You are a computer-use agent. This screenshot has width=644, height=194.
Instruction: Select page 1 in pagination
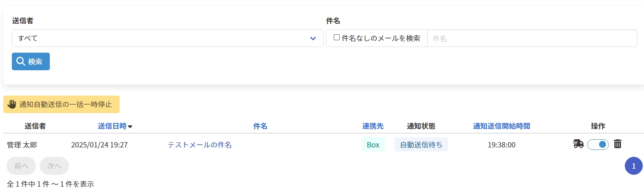tap(633, 166)
